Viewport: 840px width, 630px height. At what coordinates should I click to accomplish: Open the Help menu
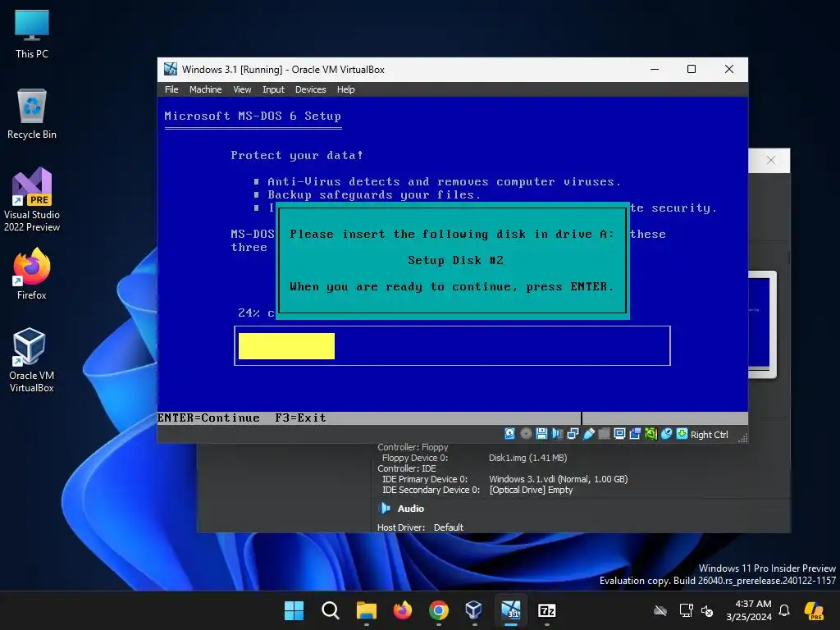pos(345,89)
